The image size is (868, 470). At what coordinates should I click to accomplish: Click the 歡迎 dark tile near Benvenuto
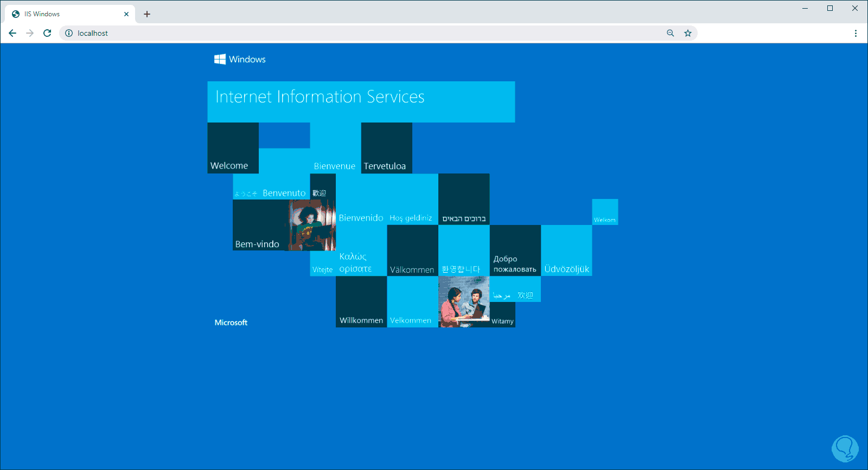323,186
